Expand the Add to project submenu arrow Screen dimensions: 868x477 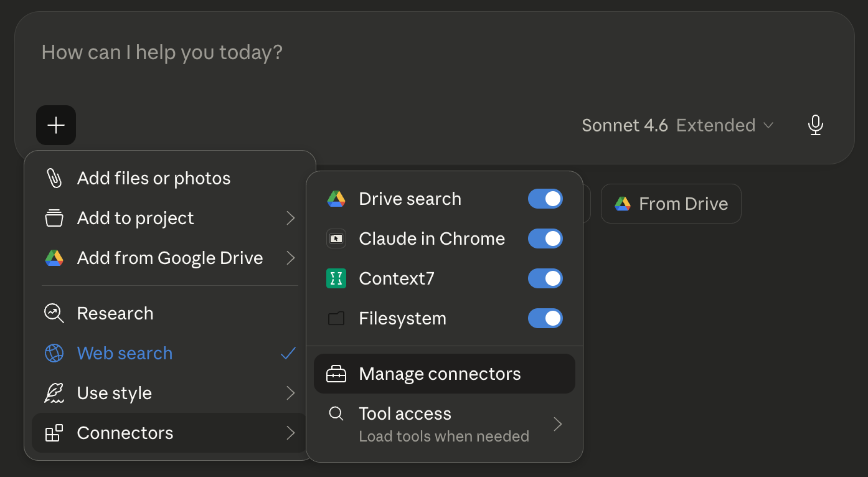pos(290,218)
